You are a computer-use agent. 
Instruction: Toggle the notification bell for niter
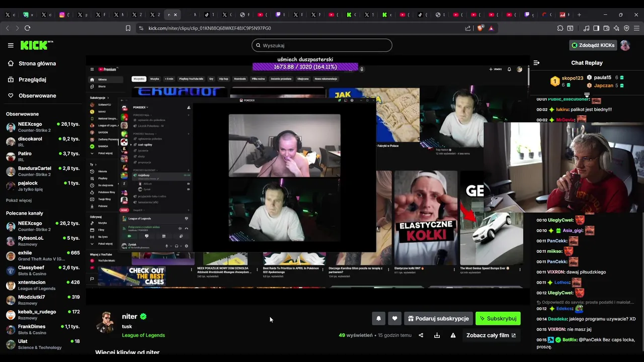pos(379,318)
